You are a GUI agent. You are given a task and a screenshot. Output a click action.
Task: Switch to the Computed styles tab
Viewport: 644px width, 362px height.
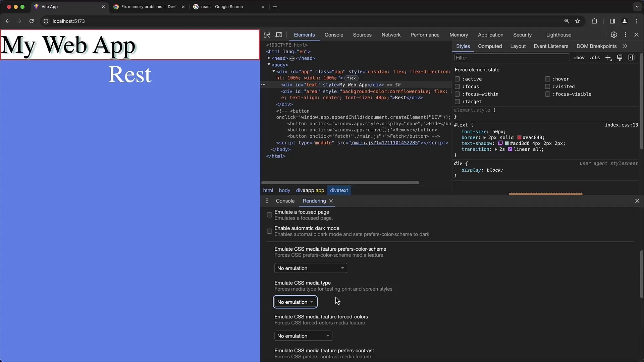tap(490, 46)
